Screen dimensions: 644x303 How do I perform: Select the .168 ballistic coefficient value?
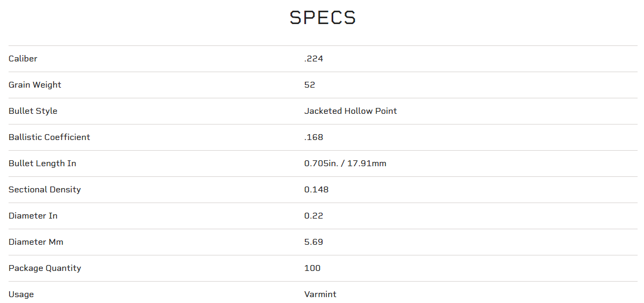(313, 137)
